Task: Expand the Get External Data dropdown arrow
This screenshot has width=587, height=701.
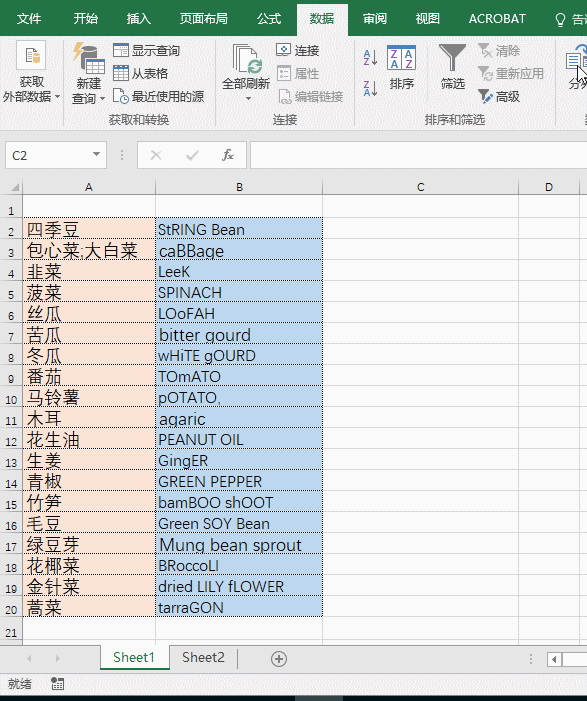Action: (x=58, y=97)
